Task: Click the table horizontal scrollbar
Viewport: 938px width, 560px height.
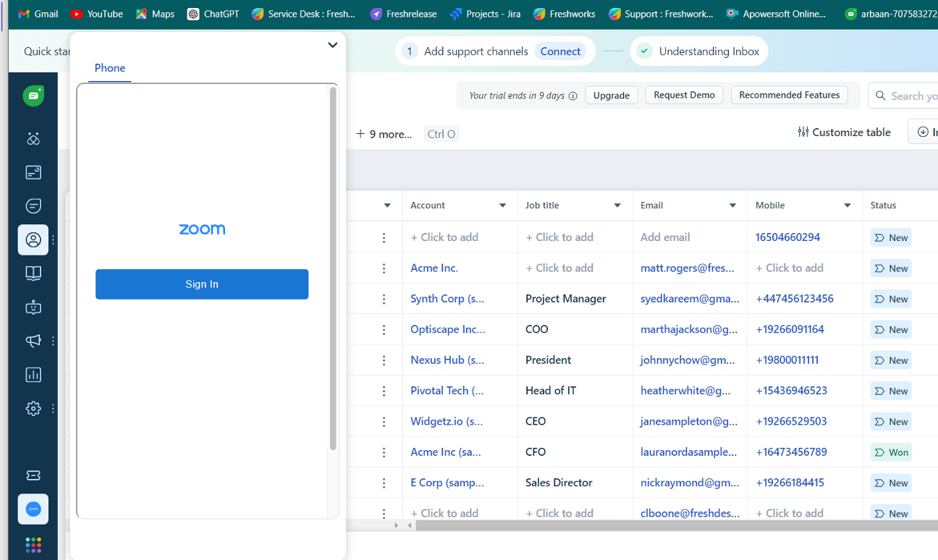Action: [677, 525]
